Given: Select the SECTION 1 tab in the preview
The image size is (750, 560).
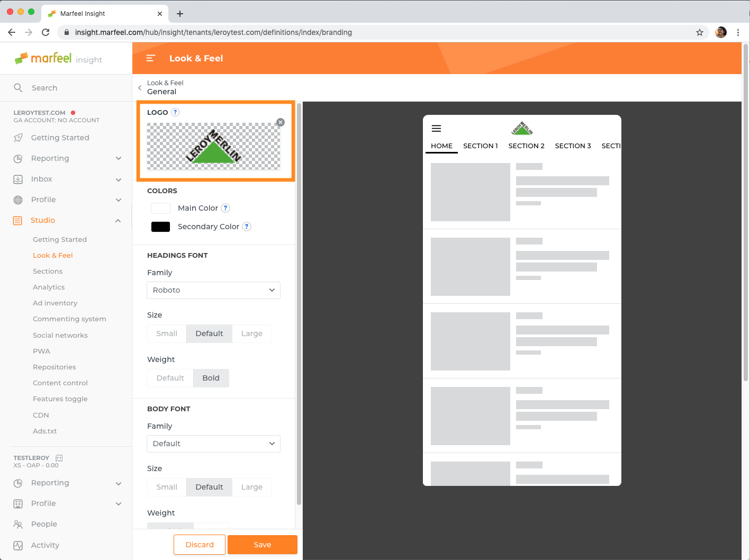Looking at the screenshot, I should click(x=481, y=146).
